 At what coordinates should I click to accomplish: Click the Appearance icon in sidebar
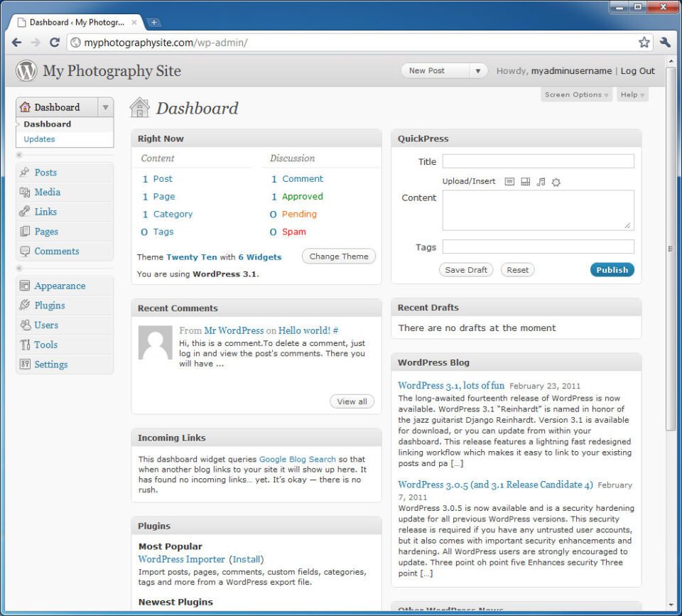(25, 286)
